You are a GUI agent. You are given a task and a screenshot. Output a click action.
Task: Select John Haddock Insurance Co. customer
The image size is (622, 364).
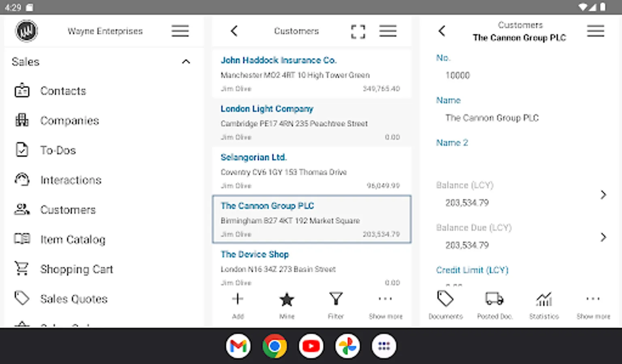(x=312, y=74)
